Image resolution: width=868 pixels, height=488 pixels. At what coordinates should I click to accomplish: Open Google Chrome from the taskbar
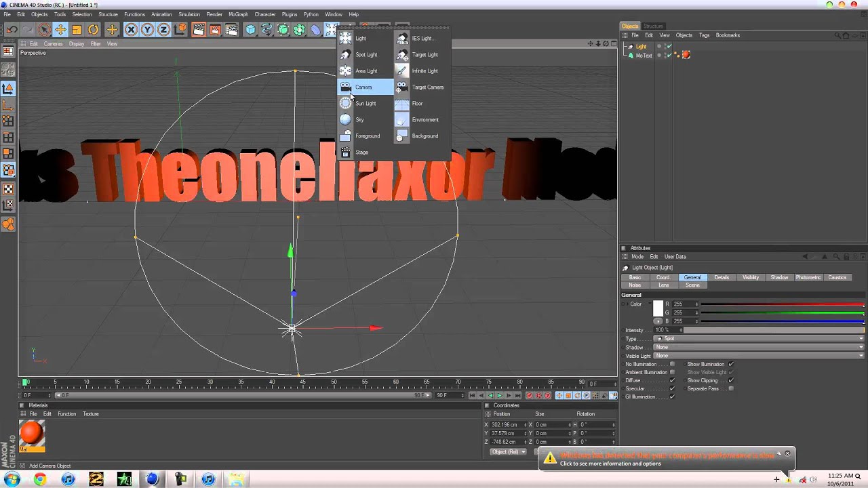[40, 479]
